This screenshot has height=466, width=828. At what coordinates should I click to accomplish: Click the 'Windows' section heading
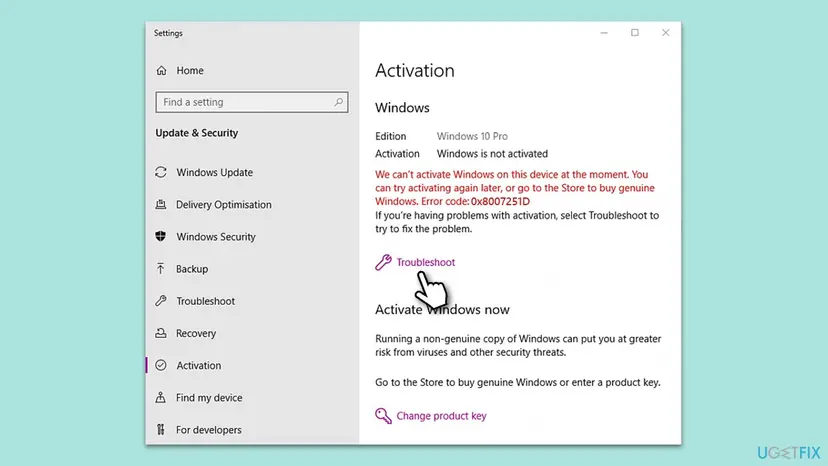click(402, 108)
